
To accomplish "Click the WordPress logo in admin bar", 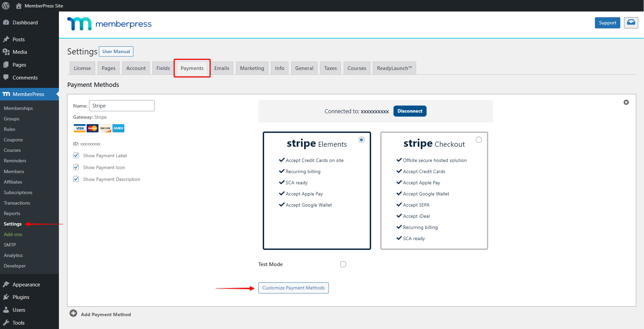I will pyautogui.click(x=5, y=5).
